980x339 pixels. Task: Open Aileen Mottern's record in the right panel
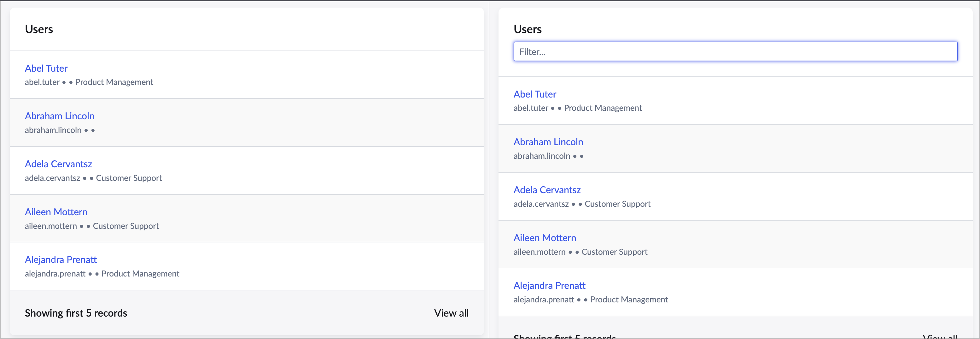tap(545, 237)
